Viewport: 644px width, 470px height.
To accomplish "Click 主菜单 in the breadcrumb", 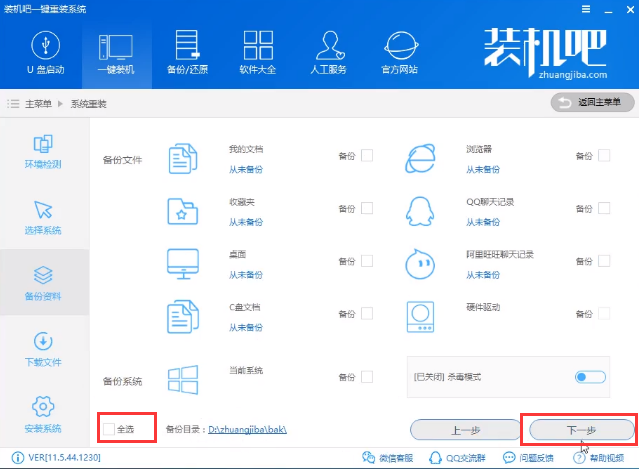I will [x=40, y=104].
